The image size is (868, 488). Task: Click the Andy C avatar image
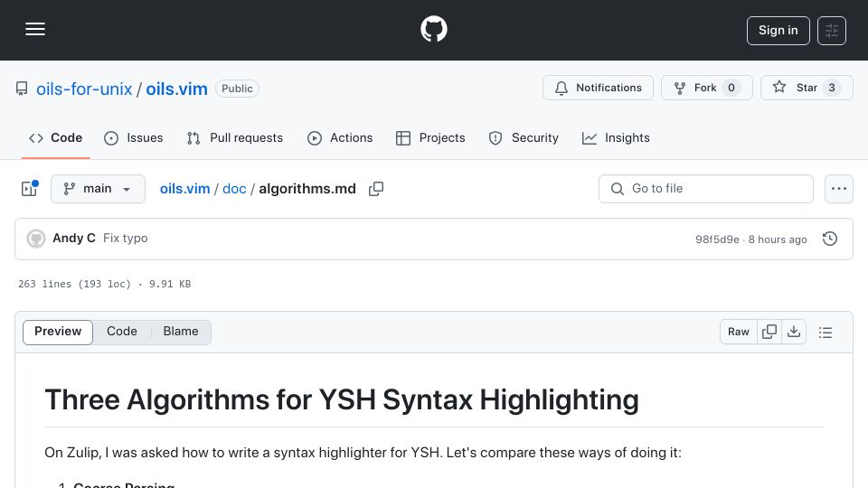[x=36, y=239]
